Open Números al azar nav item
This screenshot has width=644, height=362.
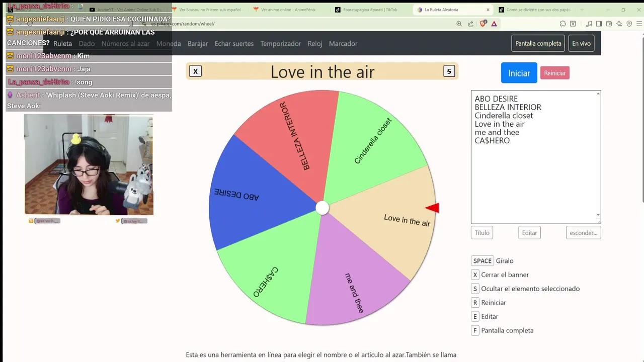125,44
